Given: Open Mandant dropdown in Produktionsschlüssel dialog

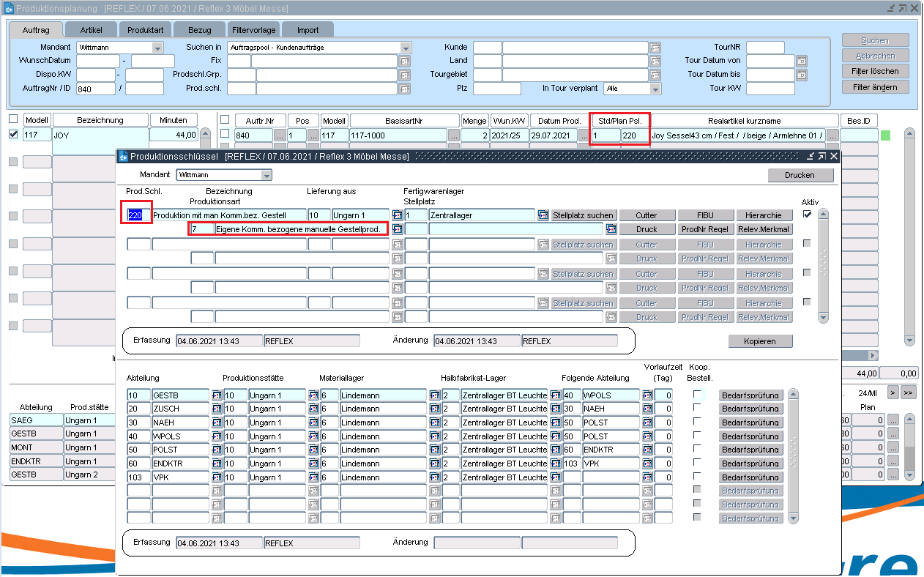Looking at the screenshot, I should [x=267, y=176].
